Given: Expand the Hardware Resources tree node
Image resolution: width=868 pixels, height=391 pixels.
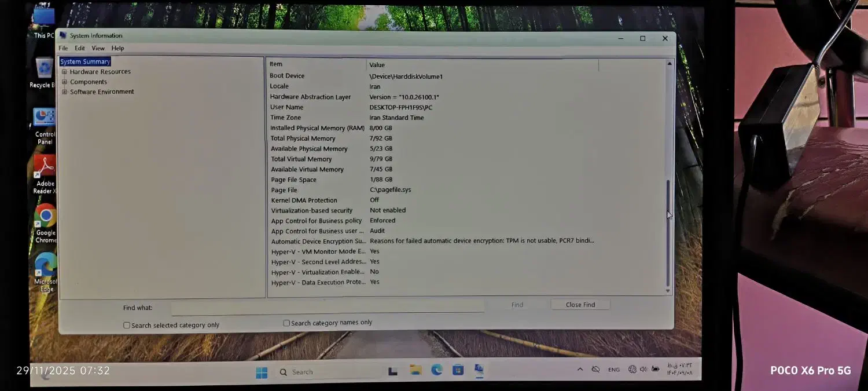Looking at the screenshot, I should (65, 72).
